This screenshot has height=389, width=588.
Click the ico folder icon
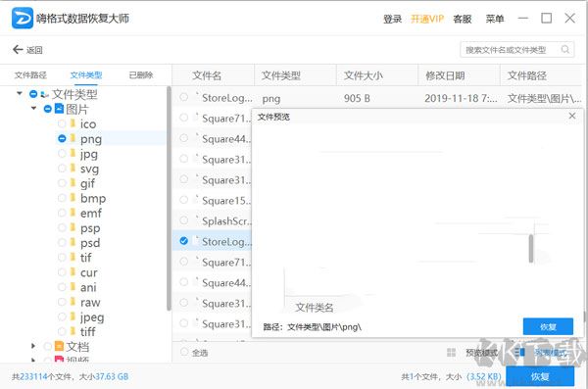73,123
